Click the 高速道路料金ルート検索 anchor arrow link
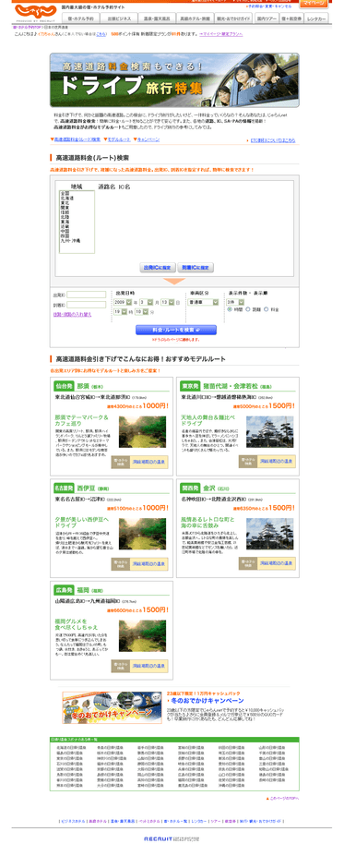Viewport: 344px width, 868px height. tap(76, 139)
